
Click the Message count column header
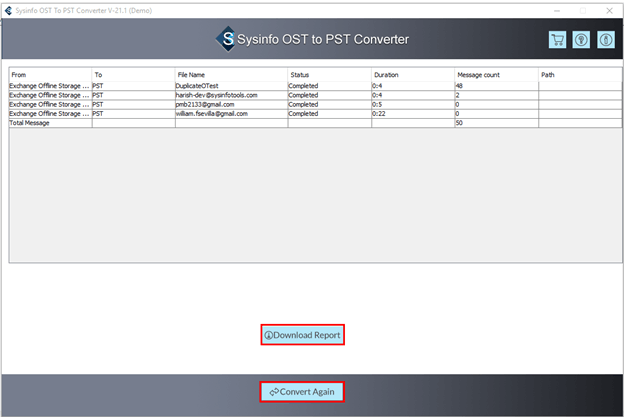[497, 75]
